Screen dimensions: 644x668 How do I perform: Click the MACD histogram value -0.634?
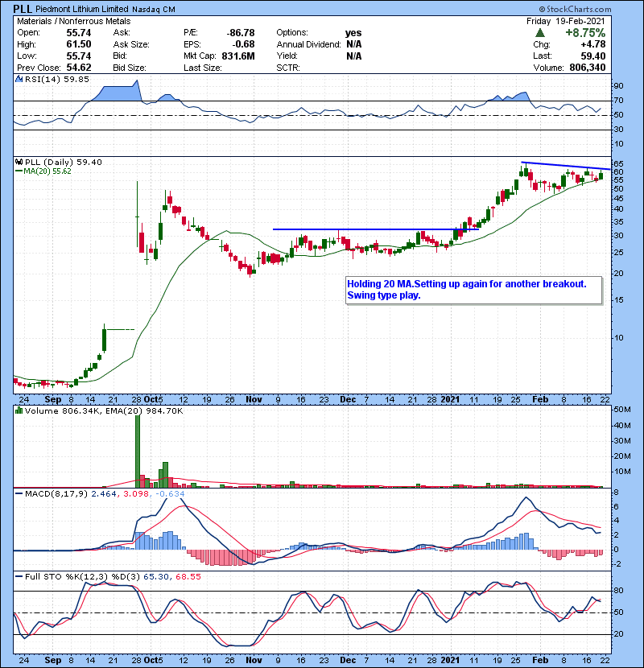click(x=170, y=494)
